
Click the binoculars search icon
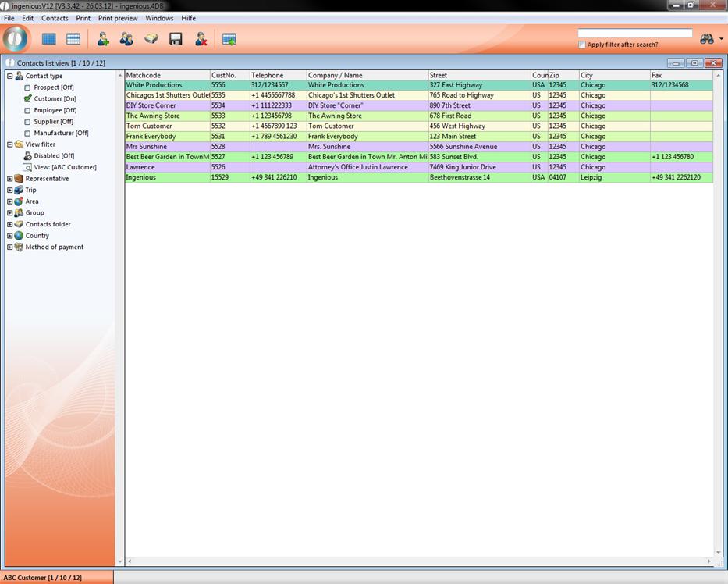[x=706, y=39]
